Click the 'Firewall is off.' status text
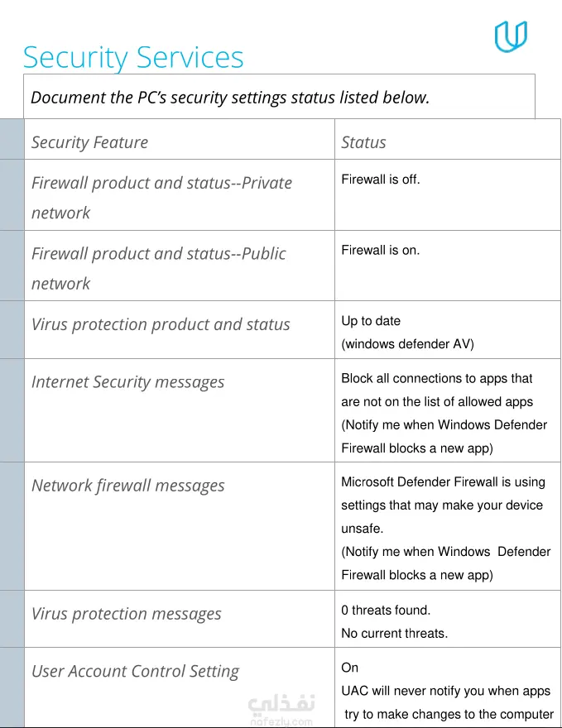 [x=380, y=179]
